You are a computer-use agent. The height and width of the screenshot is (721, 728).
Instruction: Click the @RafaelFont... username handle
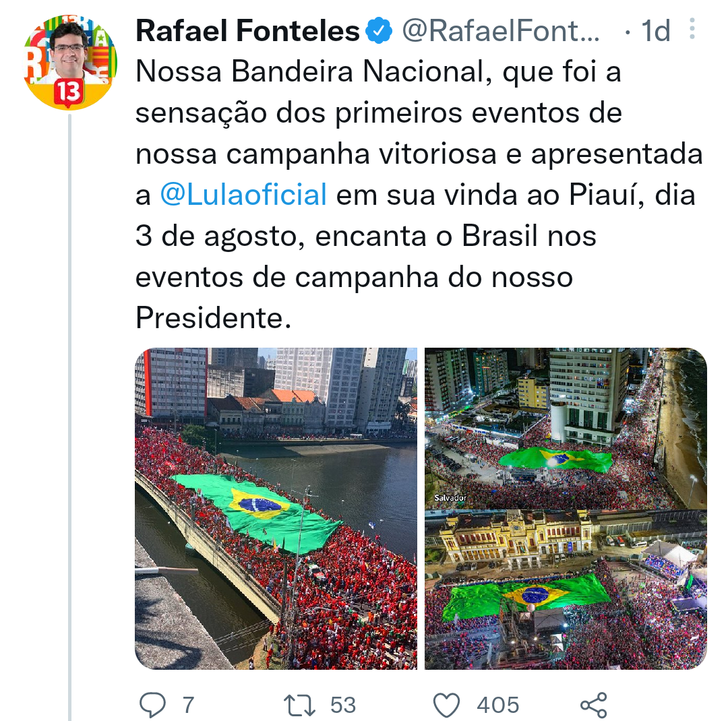tap(500, 31)
